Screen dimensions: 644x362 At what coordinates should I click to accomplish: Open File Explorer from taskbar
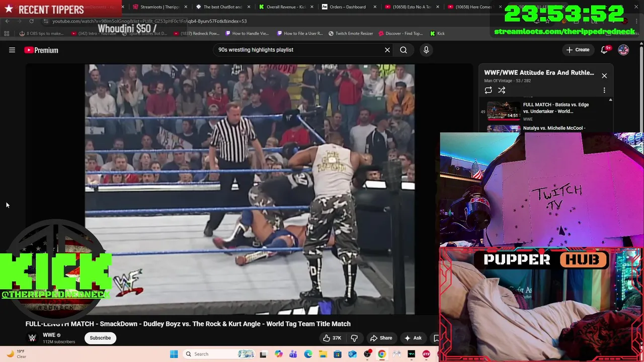(x=323, y=354)
